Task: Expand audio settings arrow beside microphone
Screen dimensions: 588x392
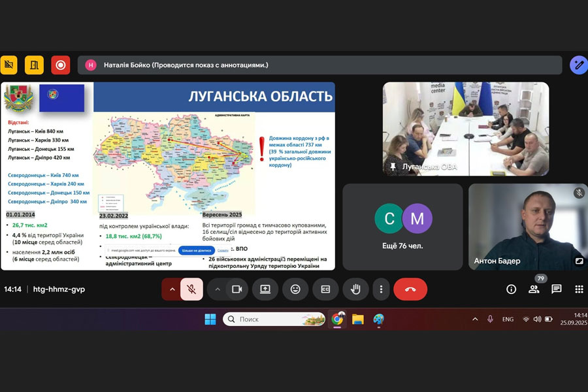Action: (x=172, y=289)
